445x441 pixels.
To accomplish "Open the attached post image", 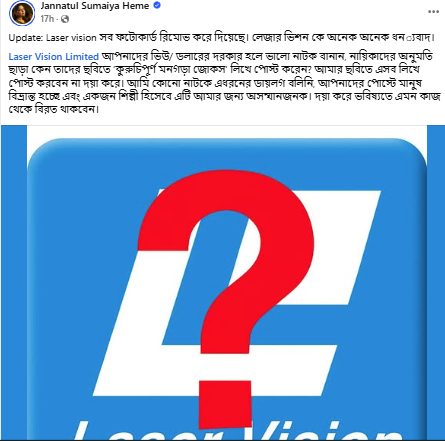I will [222, 283].
